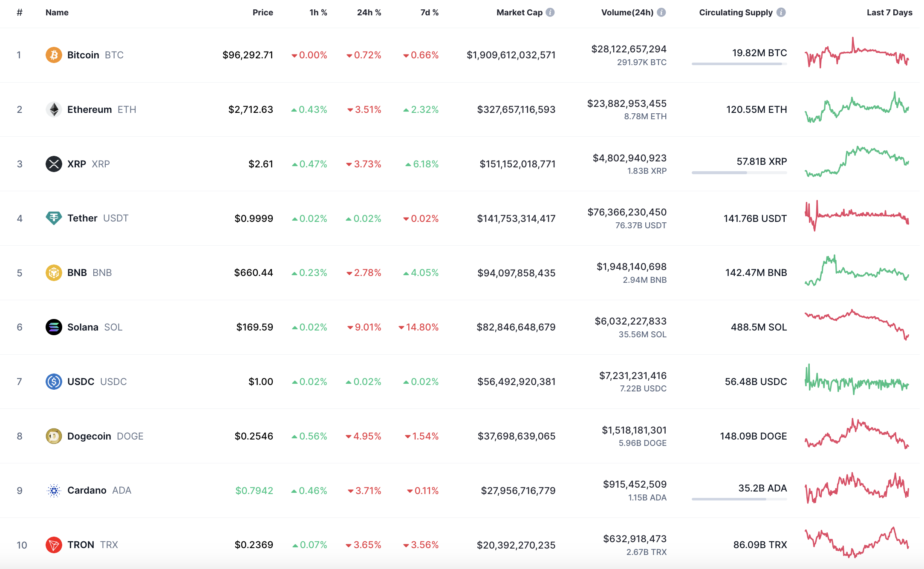Click the Dogecoin DOGE logo icon

(x=53, y=436)
